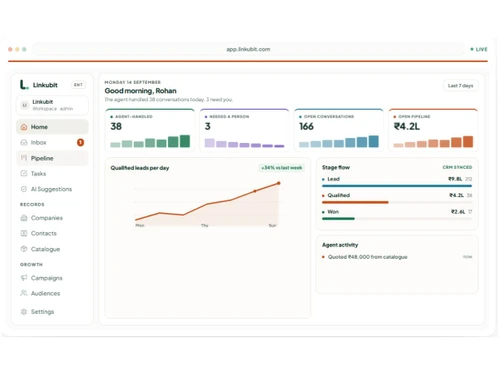Click the CRM SYNCED label

(x=457, y=167)
